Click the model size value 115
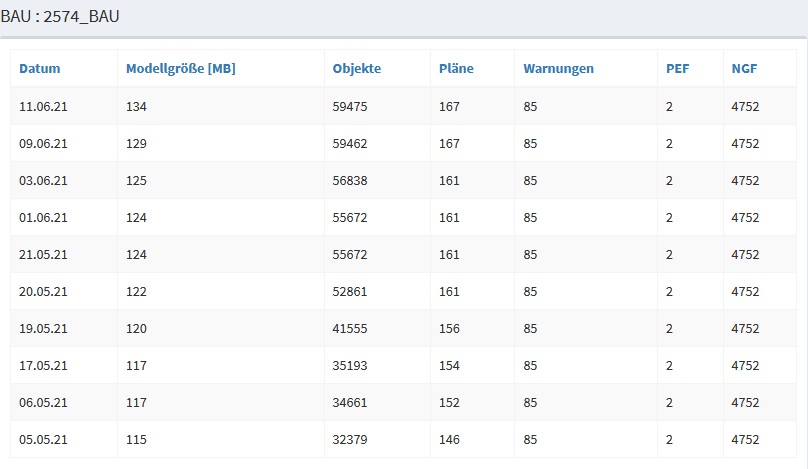 pos(136,439)
